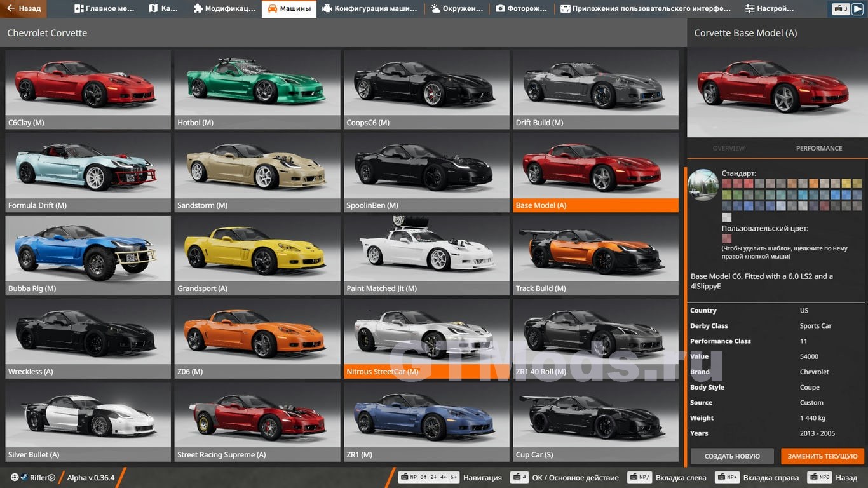Open the Конфигурация машины tab
This screenshot has width=868, height=488.
tap(370, 9)
